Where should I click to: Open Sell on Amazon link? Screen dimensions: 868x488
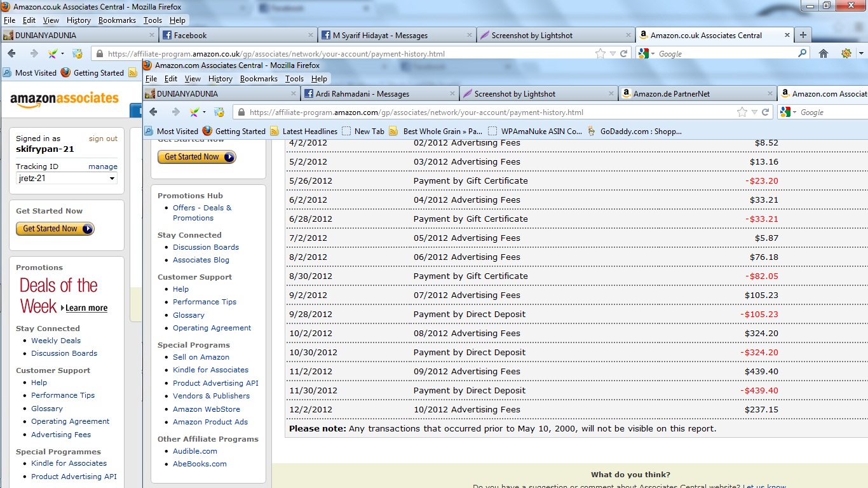(x=201, y=357)
